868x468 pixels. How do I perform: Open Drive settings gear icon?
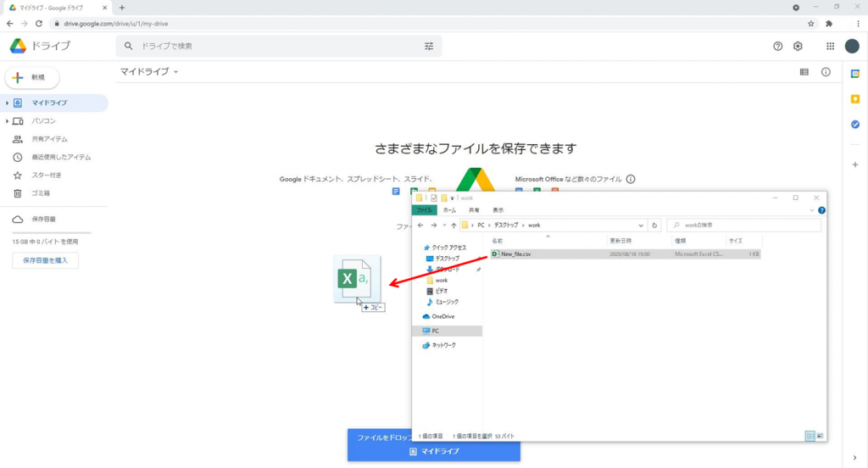pyautogui.click(x=798, y=47)
